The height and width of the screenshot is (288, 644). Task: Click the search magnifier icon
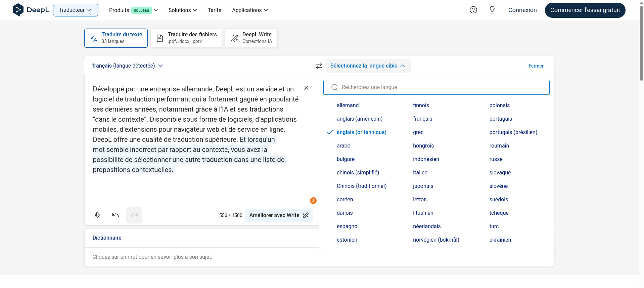click(x=334, y=87)
